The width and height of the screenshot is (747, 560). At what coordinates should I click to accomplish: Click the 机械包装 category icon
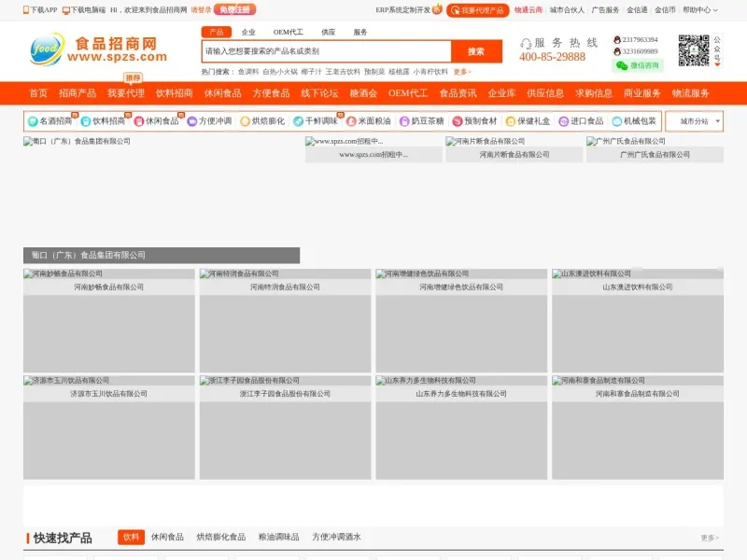[x=617, y=121]
